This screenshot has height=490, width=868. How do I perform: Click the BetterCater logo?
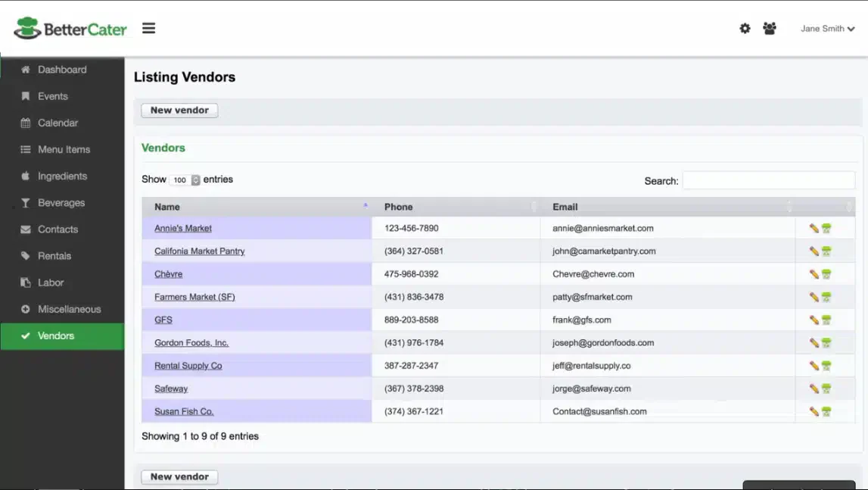[x=70, y=28]
